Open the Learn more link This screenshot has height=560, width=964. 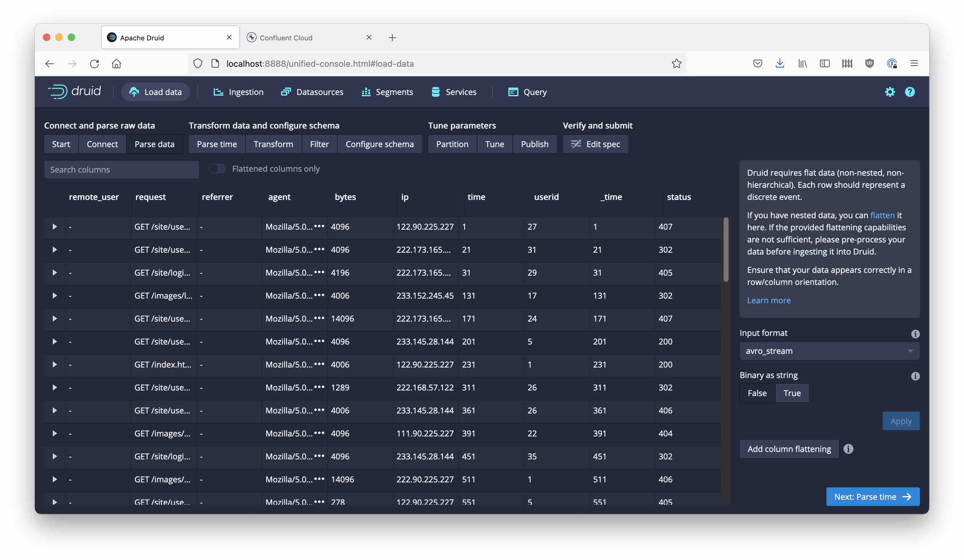tap(769, 300)
